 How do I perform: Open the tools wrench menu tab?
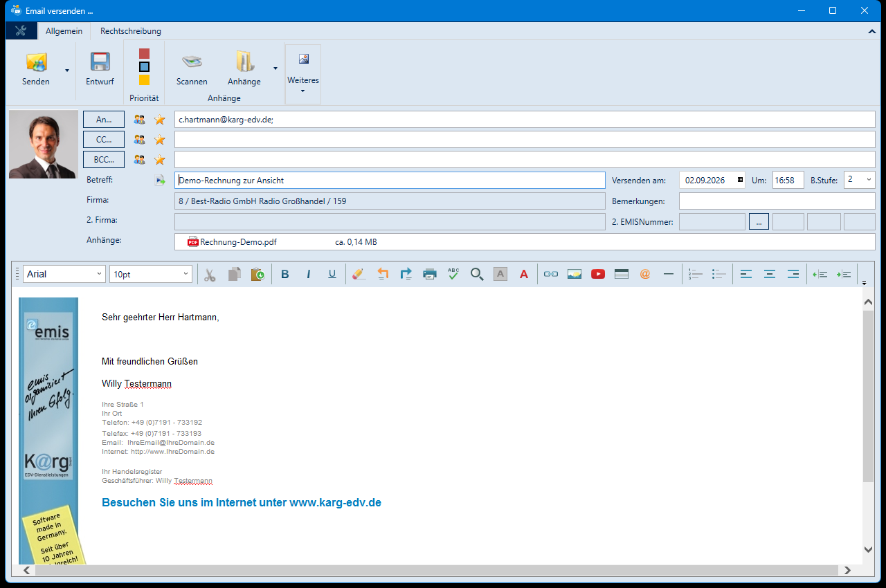(x=21, y=31)
